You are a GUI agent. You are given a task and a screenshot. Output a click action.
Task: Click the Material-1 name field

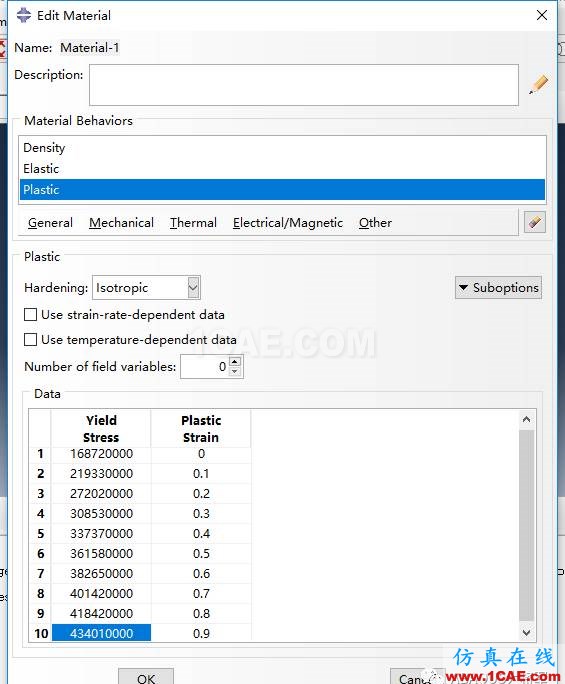tap(89, 48)
